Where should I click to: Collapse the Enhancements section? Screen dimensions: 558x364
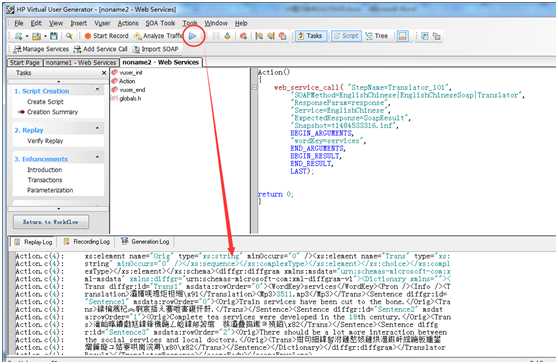click(98, 156)
